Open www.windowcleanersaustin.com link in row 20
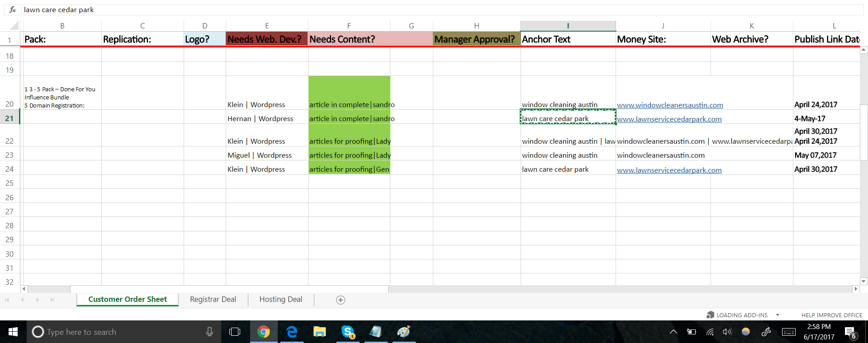Viewport: 868px width, 343px height. [669, 105]
